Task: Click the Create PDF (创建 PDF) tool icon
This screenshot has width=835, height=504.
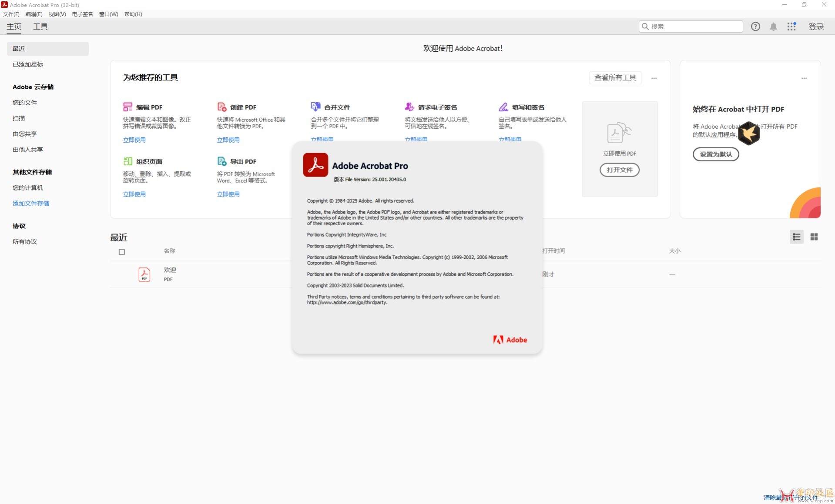Action: tap(221, 107)
